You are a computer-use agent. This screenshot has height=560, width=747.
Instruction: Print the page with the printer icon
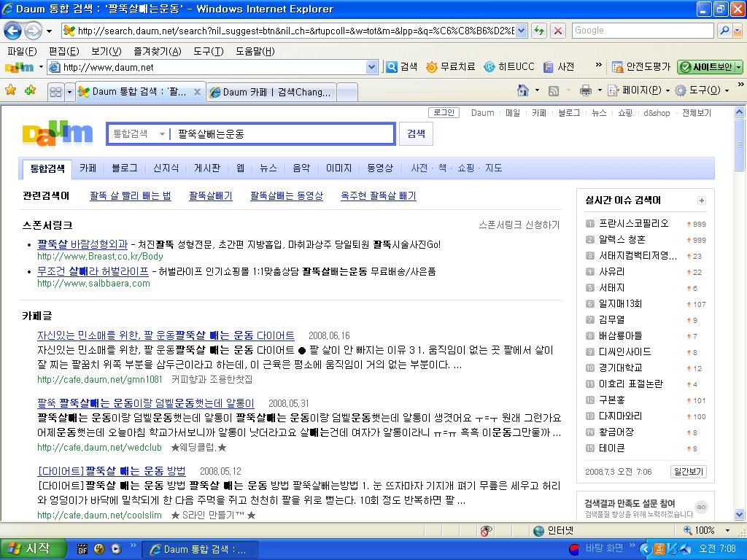(586, 90)
